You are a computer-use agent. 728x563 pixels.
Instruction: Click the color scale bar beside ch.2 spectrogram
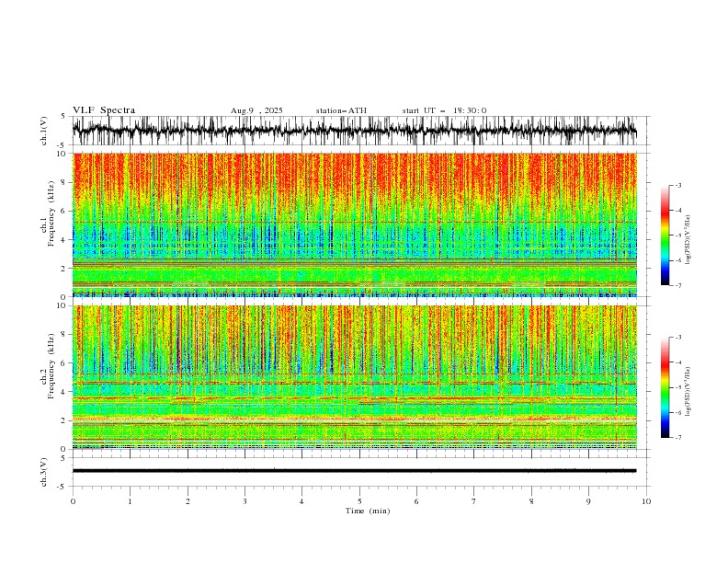pyautogui.click(x=665, y=387)
